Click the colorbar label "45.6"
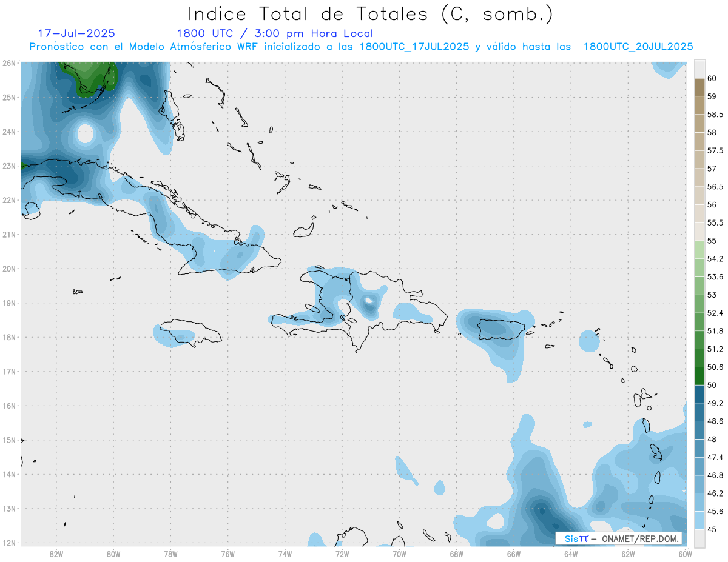The image size is (728, 562). [715, 511]
